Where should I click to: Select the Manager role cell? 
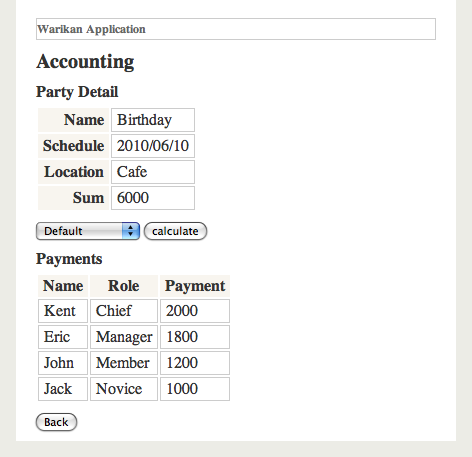124,337
